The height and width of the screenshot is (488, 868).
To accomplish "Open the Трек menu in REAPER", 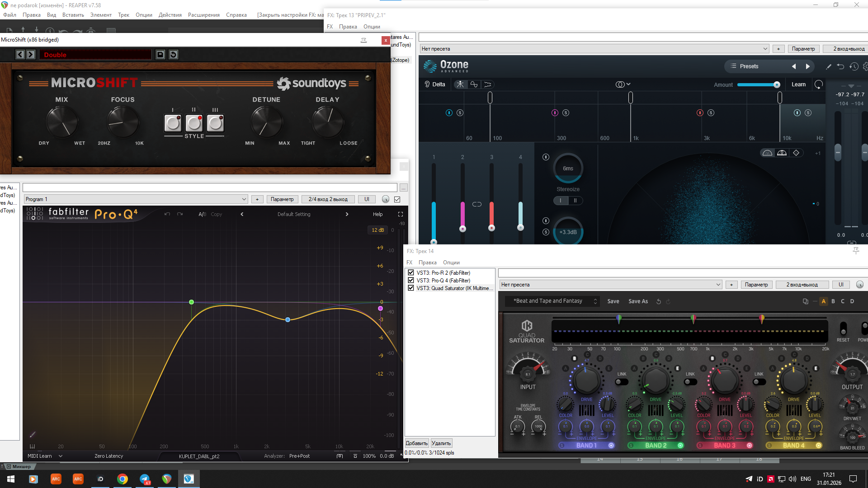I will (x=123, y=15).
